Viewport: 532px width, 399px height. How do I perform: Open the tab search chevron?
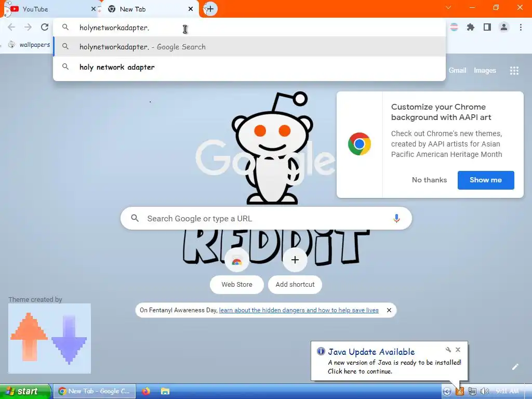[x=448, y=7]
